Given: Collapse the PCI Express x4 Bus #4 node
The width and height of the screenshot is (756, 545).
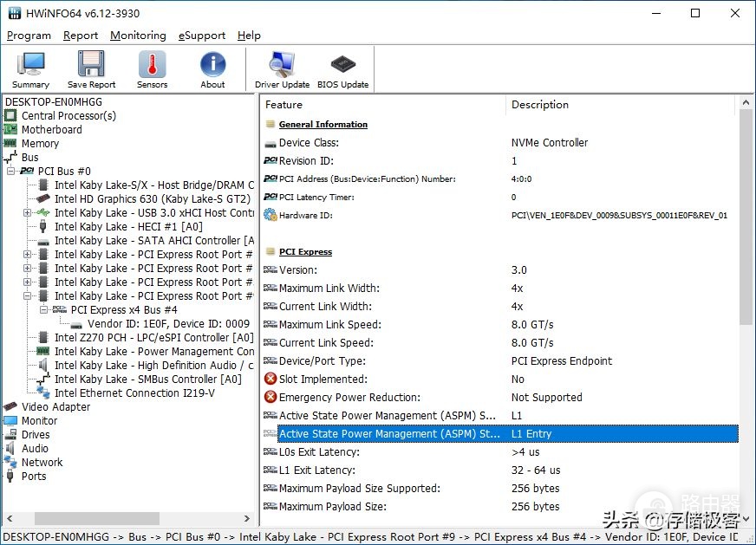Looking at the screenshot, I should pyautogui.click(x=44, y=309).
